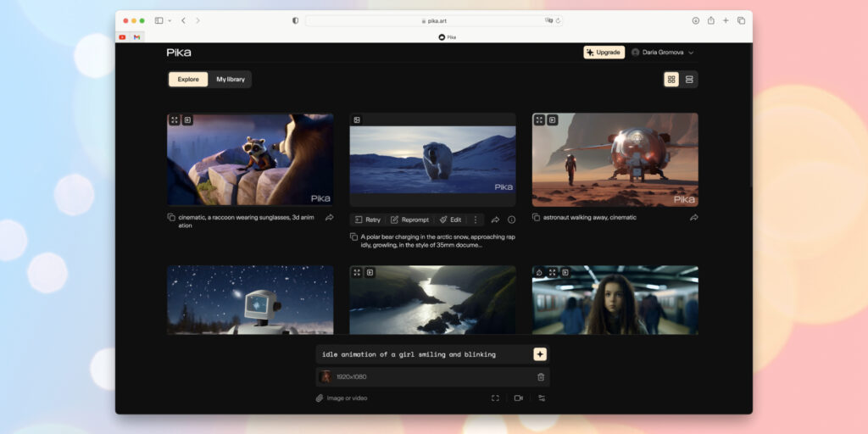868x434 pixels.
Task: Switch to list view layout
Action: [x=689, y=79]
